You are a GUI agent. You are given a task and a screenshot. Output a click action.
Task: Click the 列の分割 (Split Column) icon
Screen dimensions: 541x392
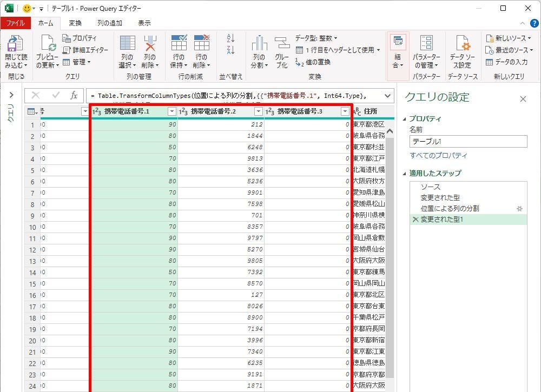[259, 44]
